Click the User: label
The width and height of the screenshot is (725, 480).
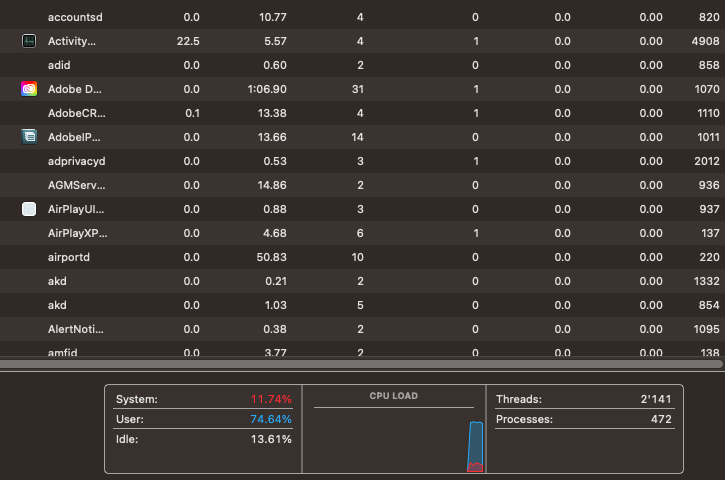point(129,419)
